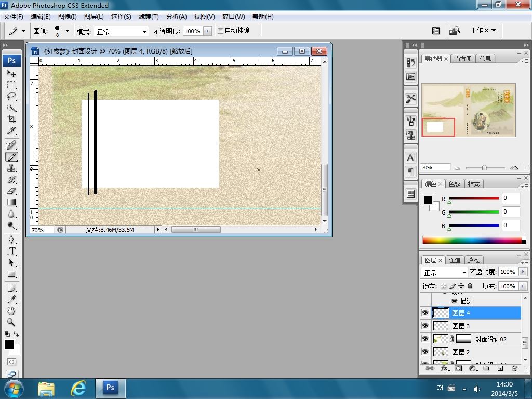Viewport: 532px width, 399px height.
Task: Select the Eyedropper tool
Action: point(11,300)
